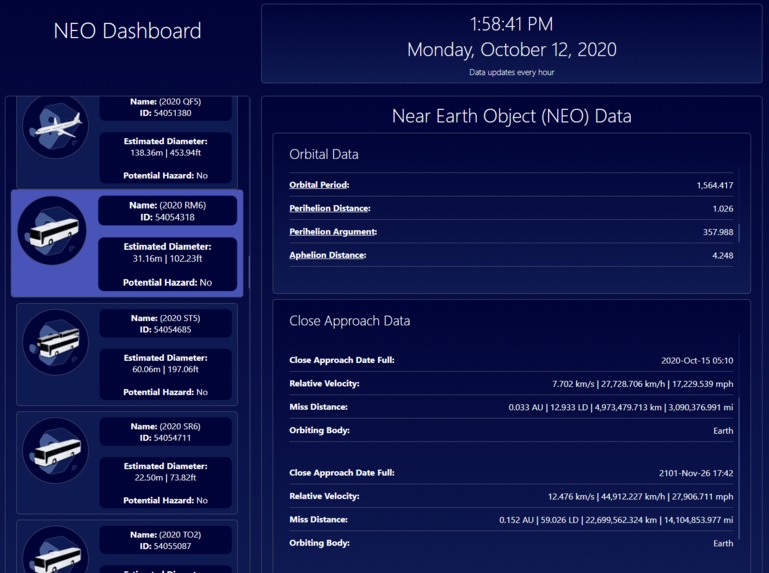Click the bus icon for 2020 SR6
Viewport: 769px width, 573px height.
click(55, 450)
